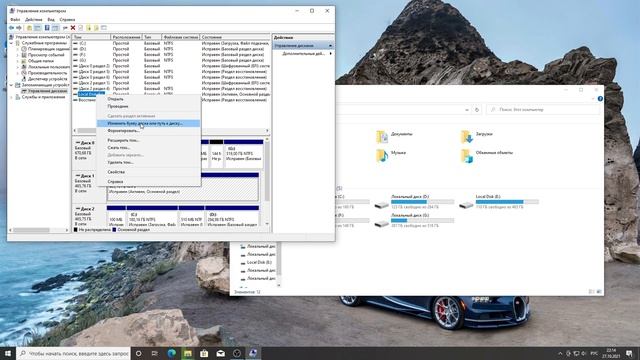Select Локальный диск (D:) drive in Explorer
Screen dimensions: 640x360
[x=414, y=202]
